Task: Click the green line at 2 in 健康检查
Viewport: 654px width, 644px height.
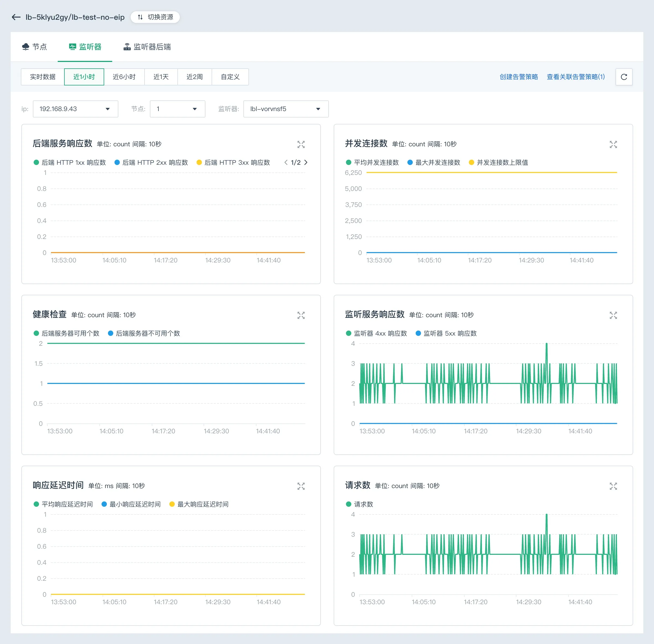Action: coord(176,343)
